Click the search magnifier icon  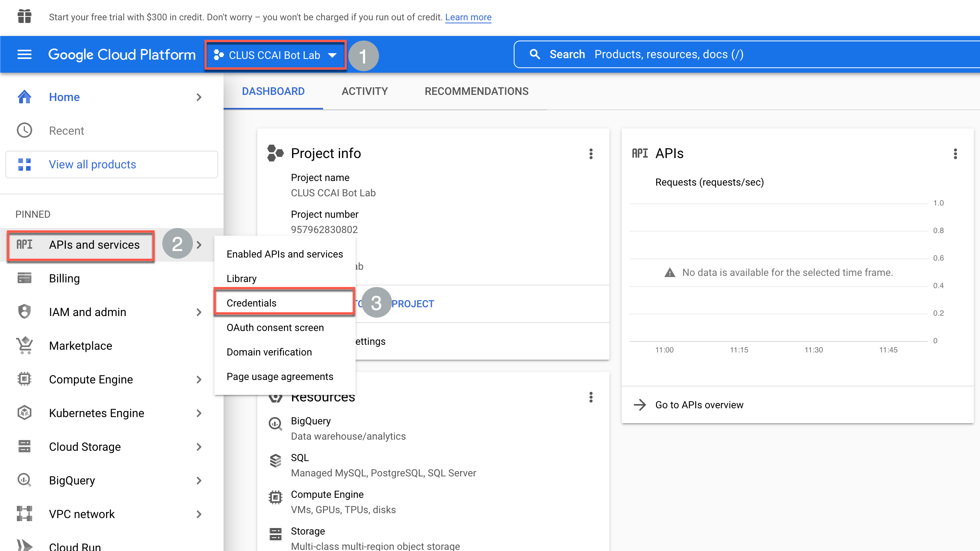[535, 54]
